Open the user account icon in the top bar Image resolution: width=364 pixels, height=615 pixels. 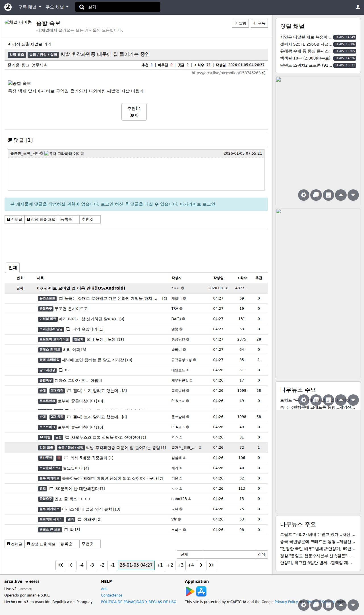(358, 7)
